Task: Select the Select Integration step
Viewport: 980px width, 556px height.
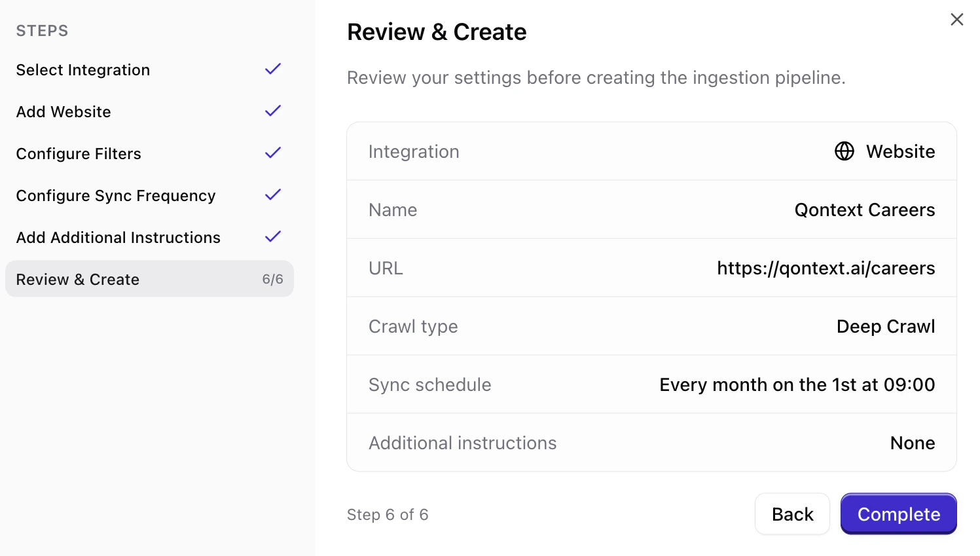Action: tap(82, 70)
